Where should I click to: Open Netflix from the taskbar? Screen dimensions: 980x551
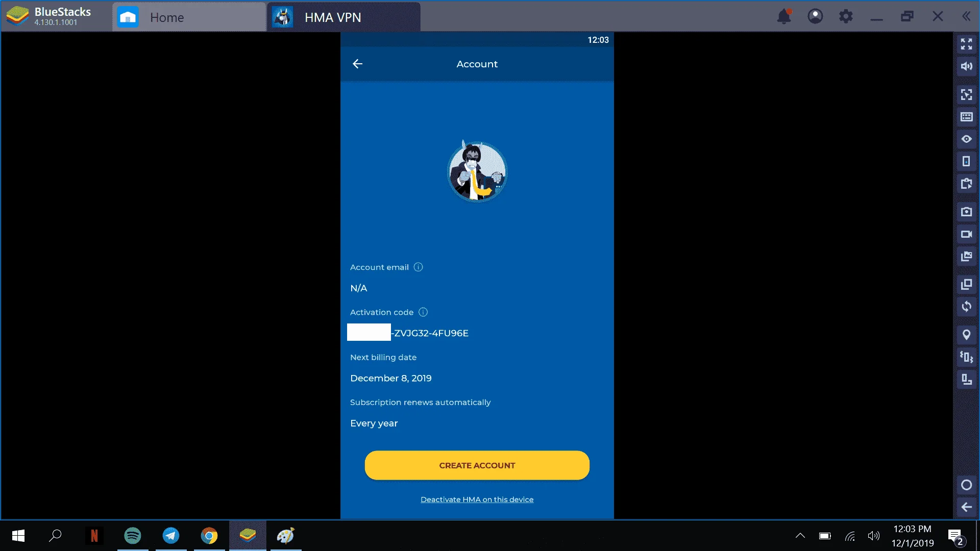click(94, 536)
